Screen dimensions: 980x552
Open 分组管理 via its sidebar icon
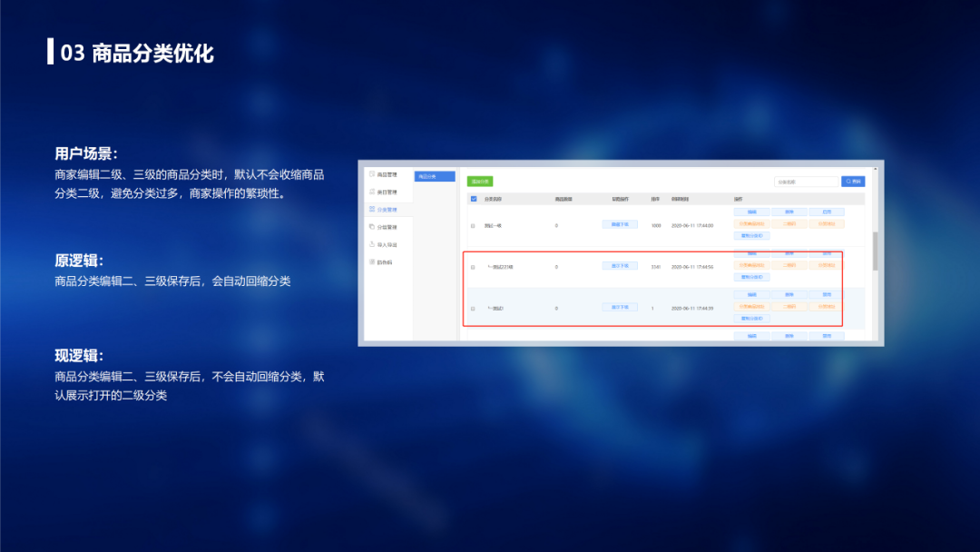(372, 227)
